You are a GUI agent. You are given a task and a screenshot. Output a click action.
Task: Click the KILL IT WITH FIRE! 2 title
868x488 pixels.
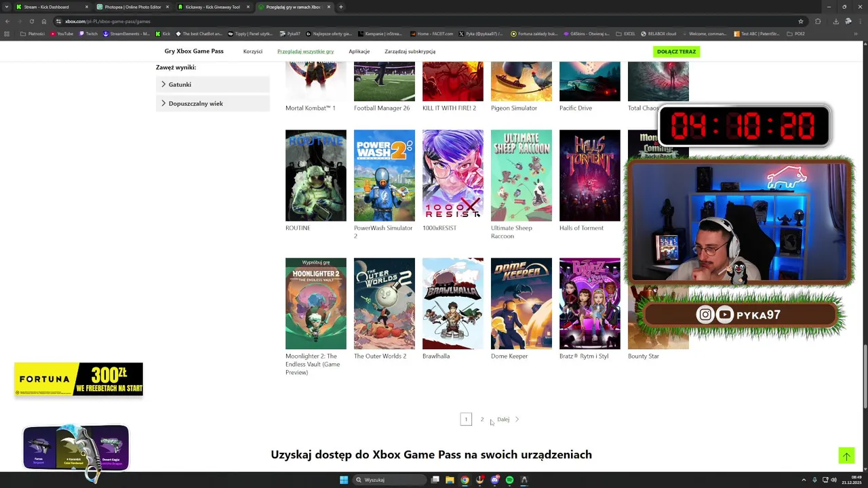point(449,108)
